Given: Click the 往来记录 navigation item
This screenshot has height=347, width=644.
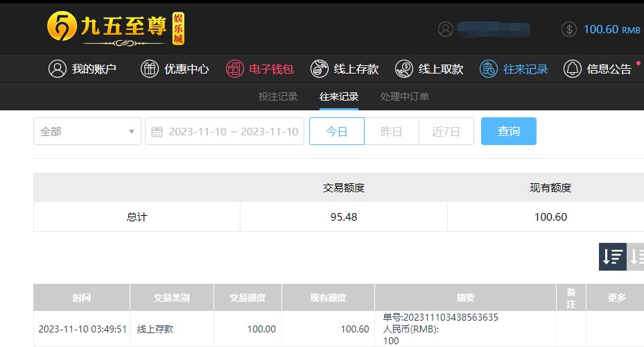Looking at the screenshot, I should (x=514, y=69).
